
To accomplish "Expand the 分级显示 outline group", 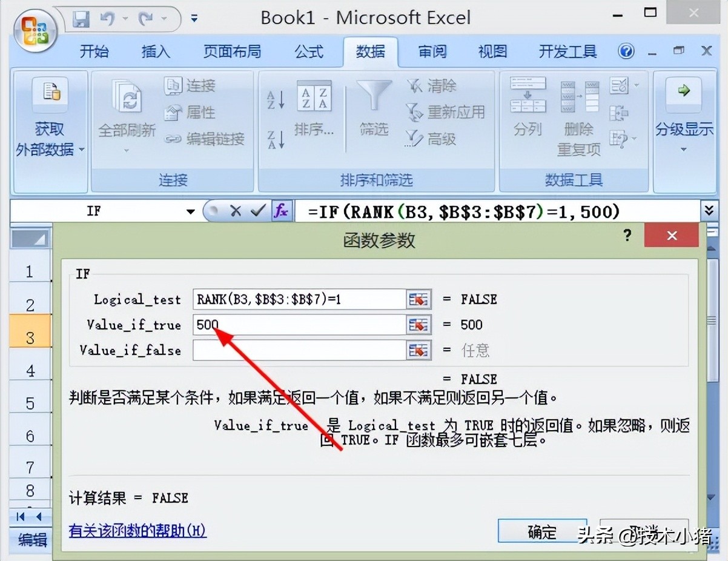I will (684, 116).
